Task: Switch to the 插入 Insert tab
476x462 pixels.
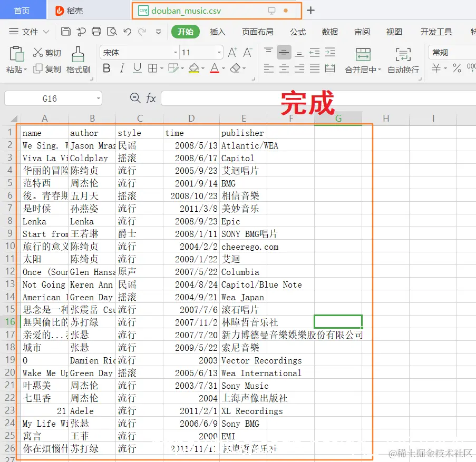Action: tap(217, 32)
